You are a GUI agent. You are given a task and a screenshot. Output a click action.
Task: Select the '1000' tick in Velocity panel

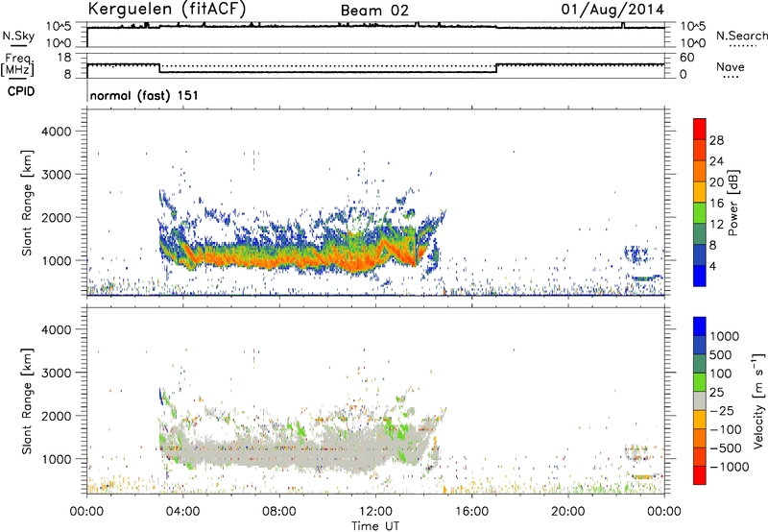click(57, 459)
